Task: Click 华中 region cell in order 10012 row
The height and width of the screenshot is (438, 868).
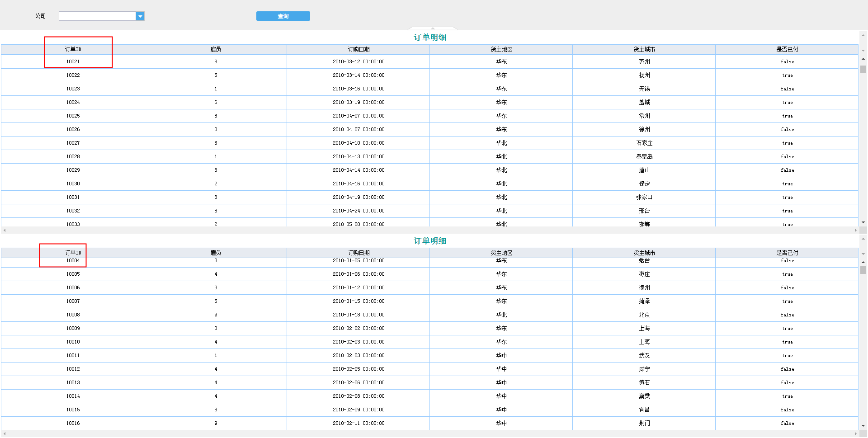Action: [501, 369]
